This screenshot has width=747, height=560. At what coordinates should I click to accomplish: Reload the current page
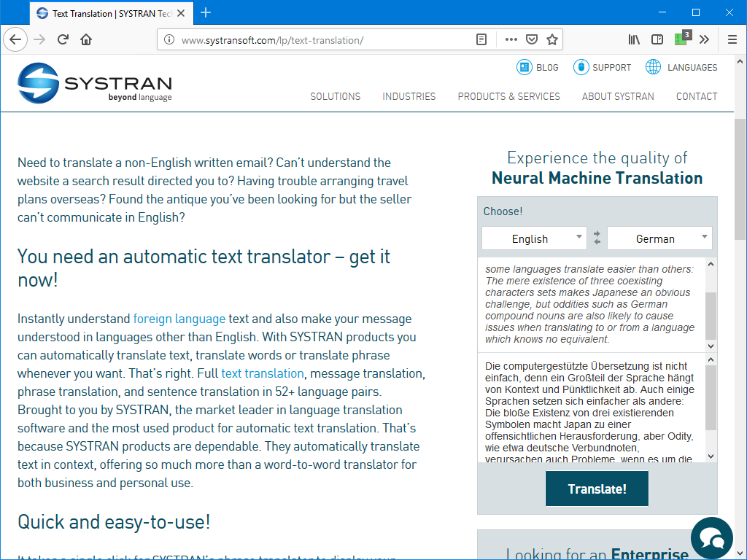63,39
